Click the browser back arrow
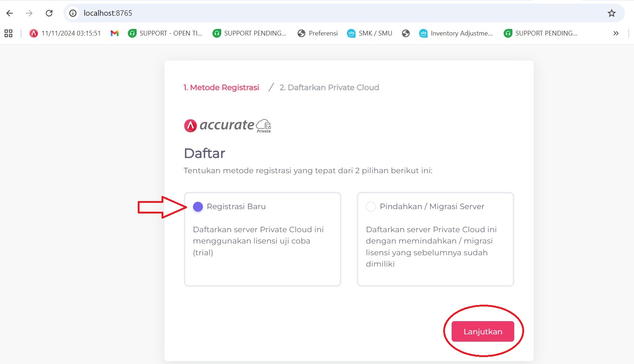Viewport: 634px width, 364px height. tap(10, 13)
